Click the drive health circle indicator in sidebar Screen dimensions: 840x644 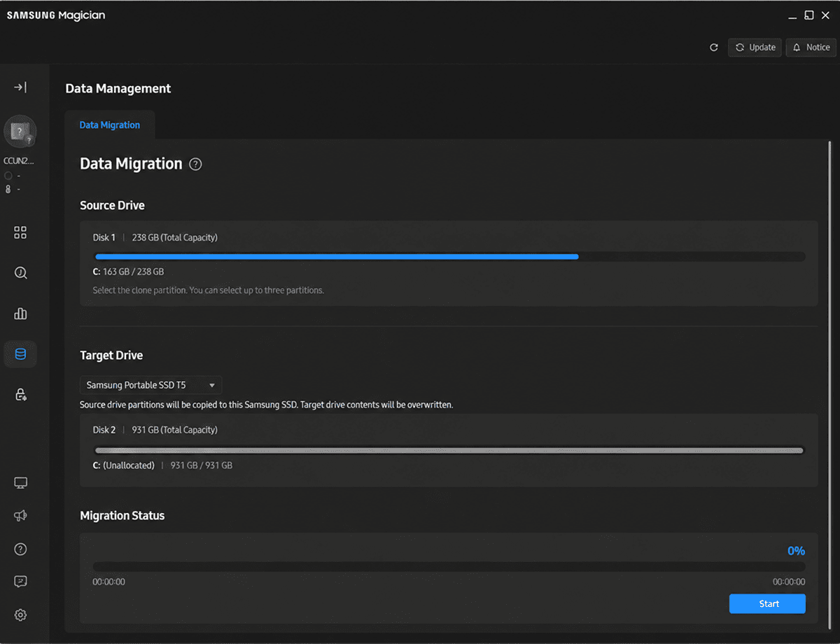8,176
